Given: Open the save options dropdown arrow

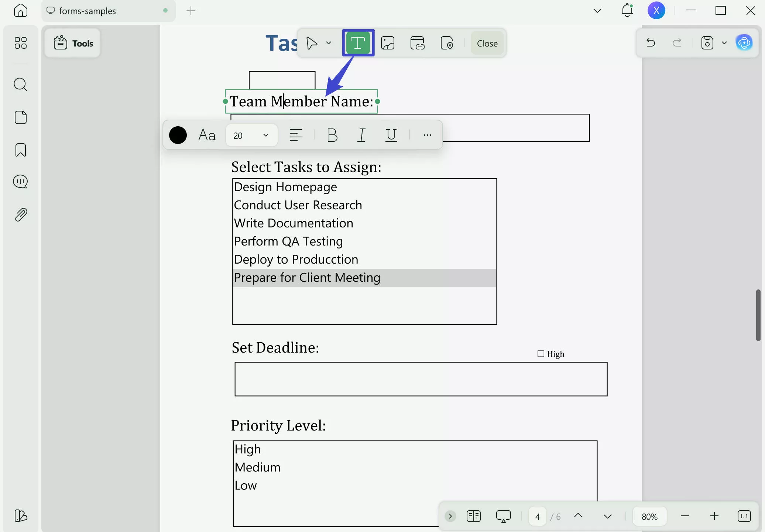Looking at the screenshot, I should coord(724,43).
